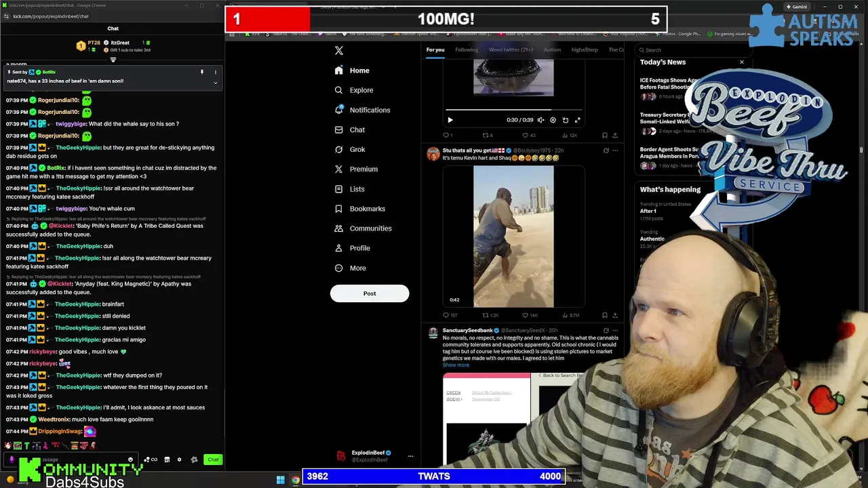Open more options on SanctuarySeedbank tweet
This screenshot has width=868, height=488.
(615, 330)
